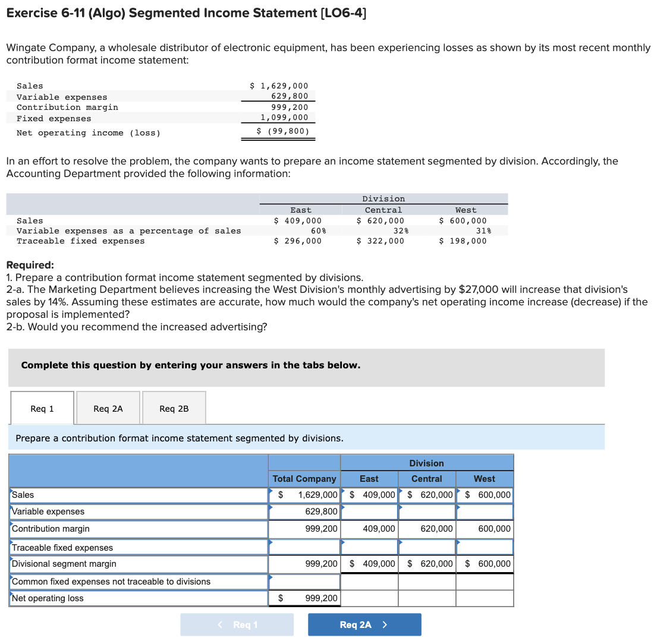The width and height of the screenshot is (654, 644).
Task: Click the Common fixed expenses amount cell
Action: click(304, 581)
